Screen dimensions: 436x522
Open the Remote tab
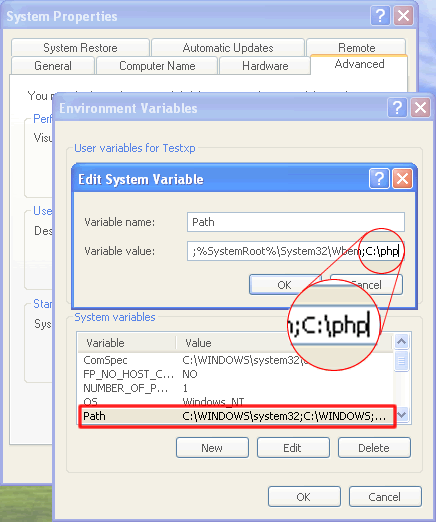click(x=356, y=48)
